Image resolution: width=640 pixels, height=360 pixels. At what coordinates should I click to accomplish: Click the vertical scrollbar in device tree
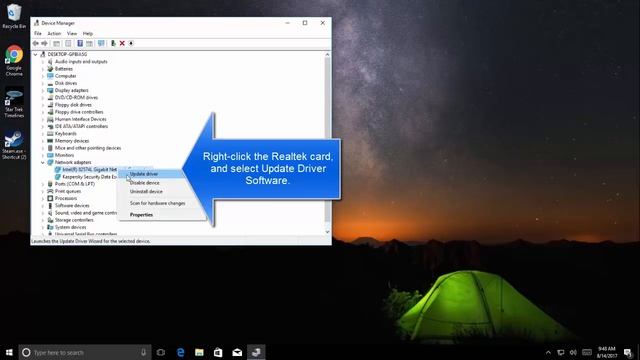327,143
